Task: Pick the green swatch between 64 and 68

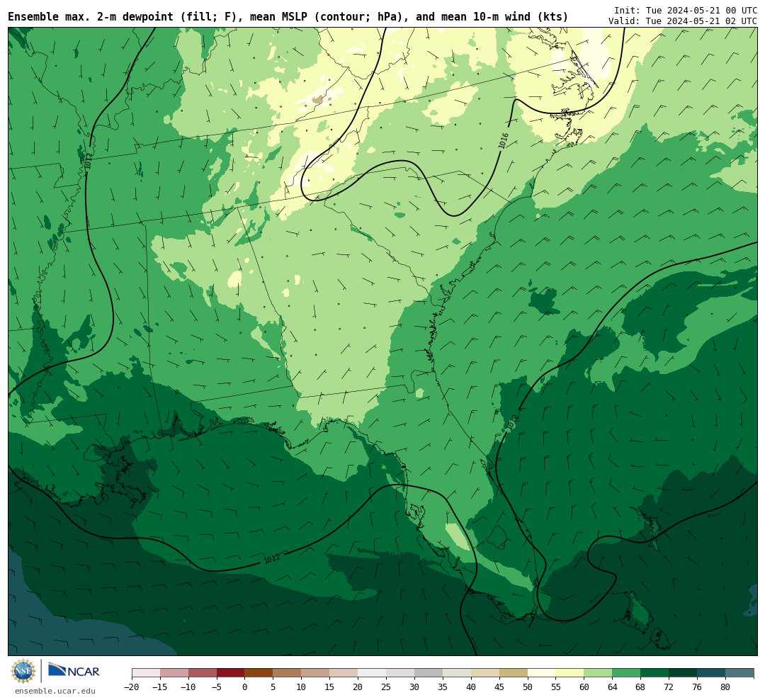Action: click(x=626, y=673)
